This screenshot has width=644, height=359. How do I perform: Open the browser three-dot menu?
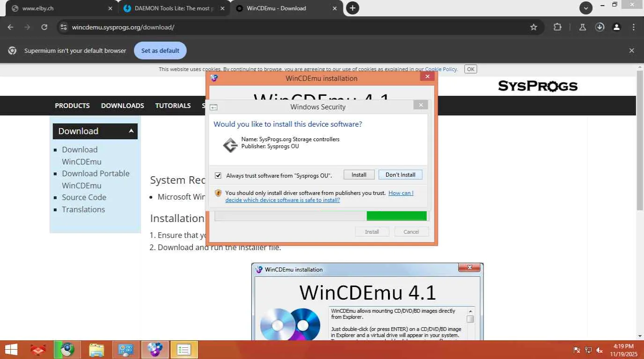coord(633,27)
